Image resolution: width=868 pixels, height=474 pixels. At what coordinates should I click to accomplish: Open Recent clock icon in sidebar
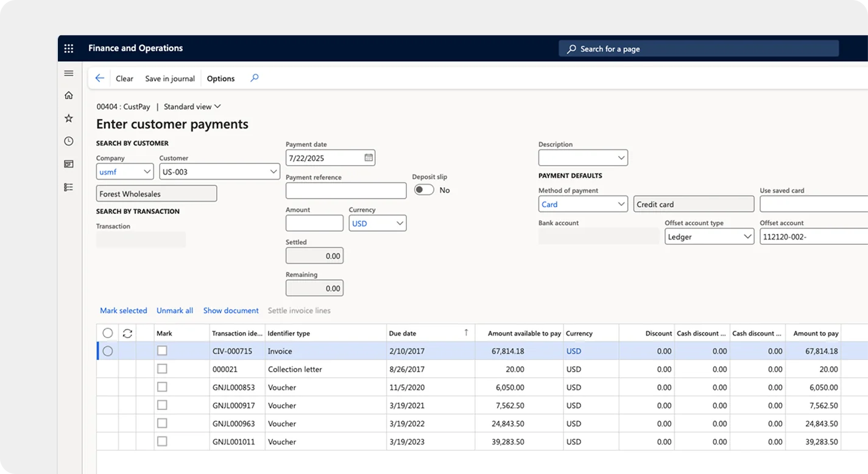69,141
